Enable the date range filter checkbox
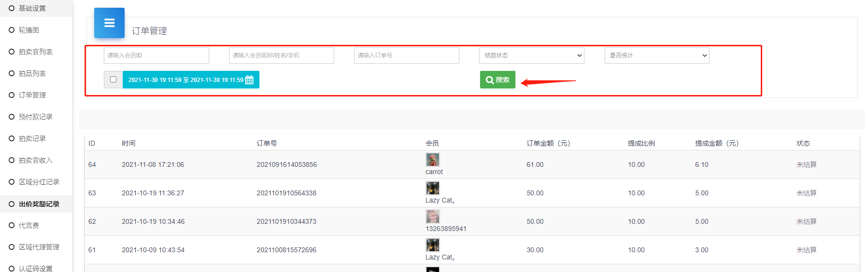 113,80
